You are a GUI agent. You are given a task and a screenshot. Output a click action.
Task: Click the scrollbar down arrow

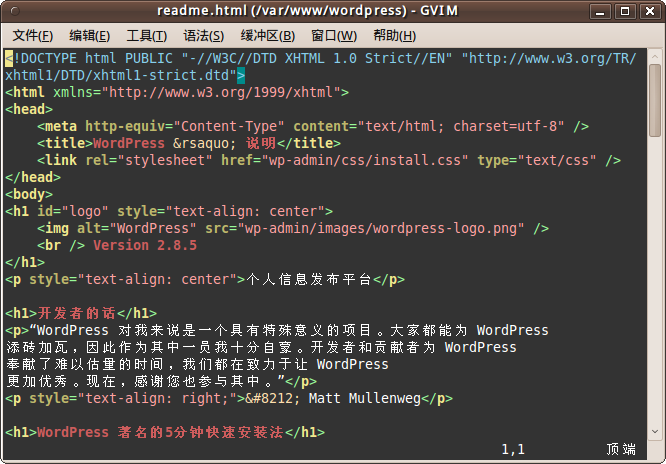coord(655,432)
